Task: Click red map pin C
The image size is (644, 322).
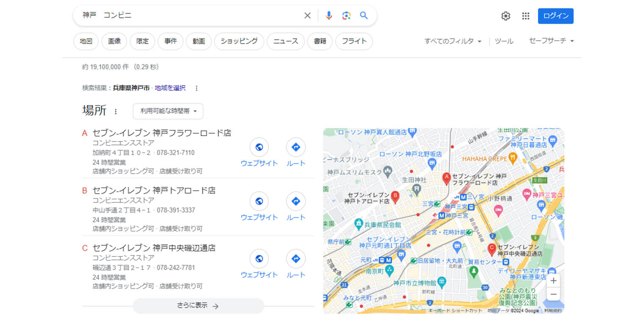Action: [x=491, y=249]
